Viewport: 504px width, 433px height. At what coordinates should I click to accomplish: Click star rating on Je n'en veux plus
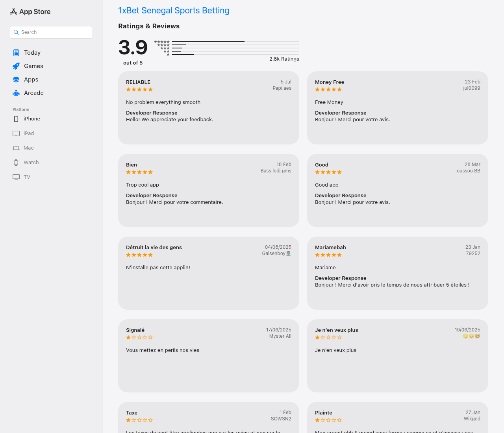click(x=328, y=338)
